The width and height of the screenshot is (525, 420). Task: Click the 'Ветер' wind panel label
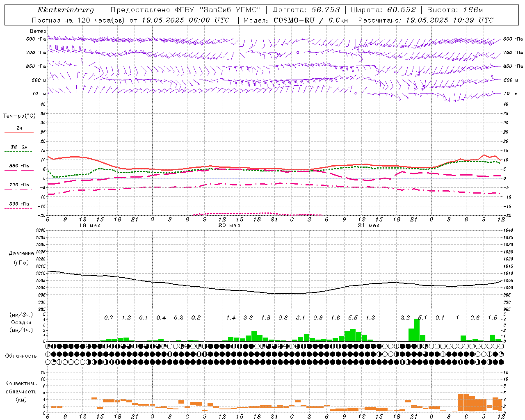click(38, 31)
